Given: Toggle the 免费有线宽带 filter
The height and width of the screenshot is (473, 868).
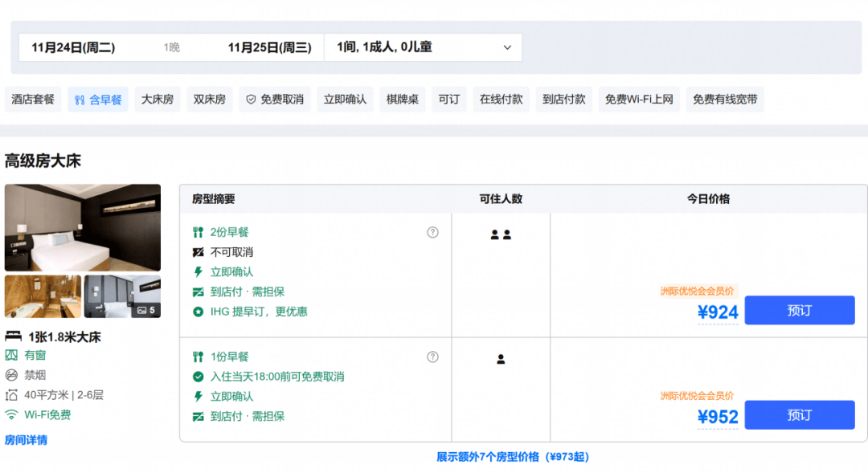Looking at the screenshot, I should (725, 100).
